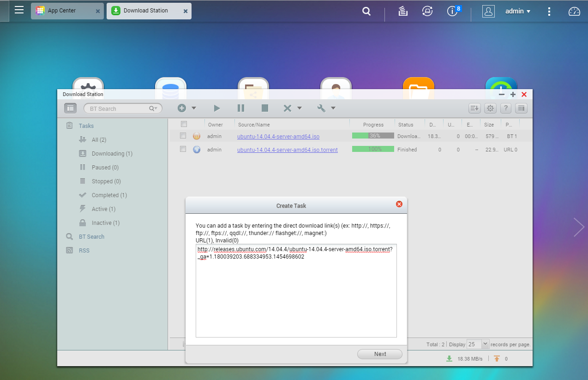Open Download Station settings gear
This screenshot has width=588, height=380.
[x=490, y=109]
